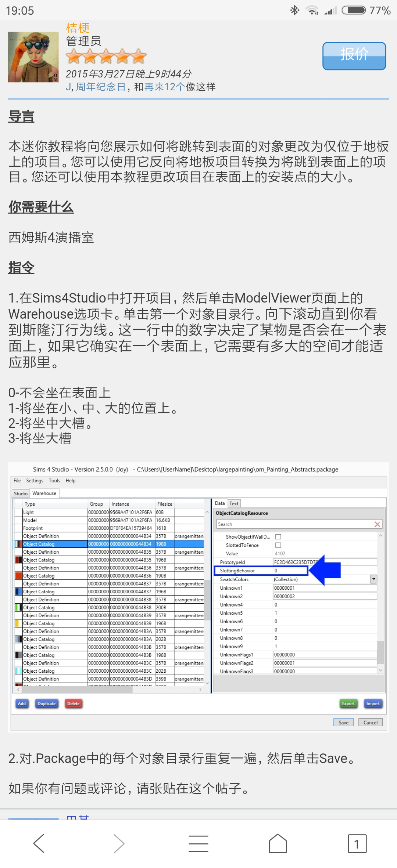Select the Light row in Warehouse list
Viewport: 397px width, 868px height.
109,512
